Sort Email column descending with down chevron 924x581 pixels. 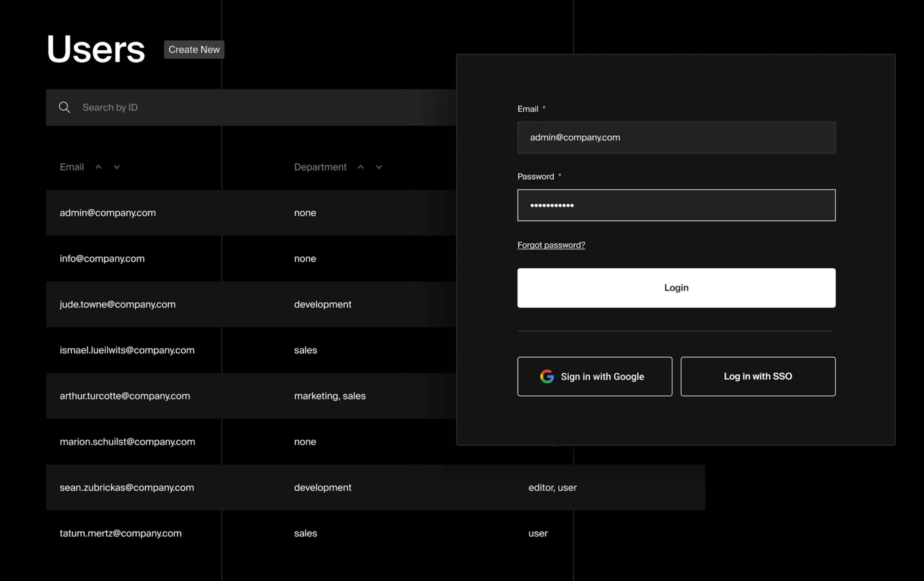(116, 167)
